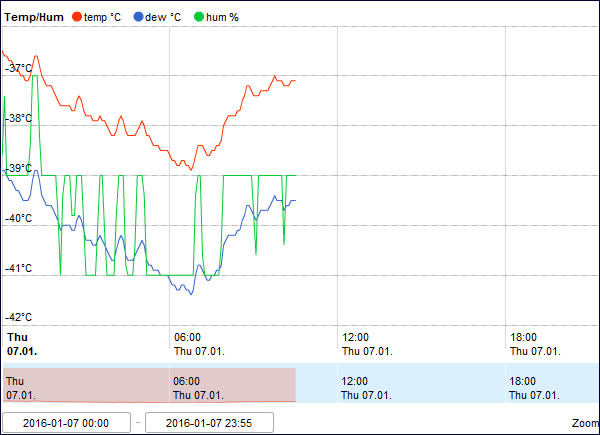Jump to 18:00 in the range selector bar
This screenshot has width=600, height=435.
click(x=523, y=381)
